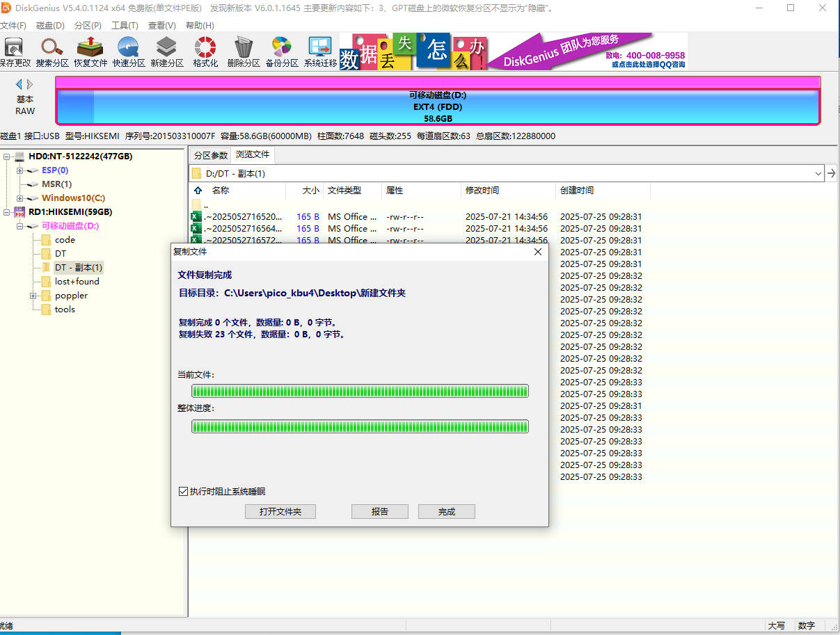Select the DT - 副本(1) tree folder
Image resolution: width=840 pixels, height=635 pixels.
[79, 268]
